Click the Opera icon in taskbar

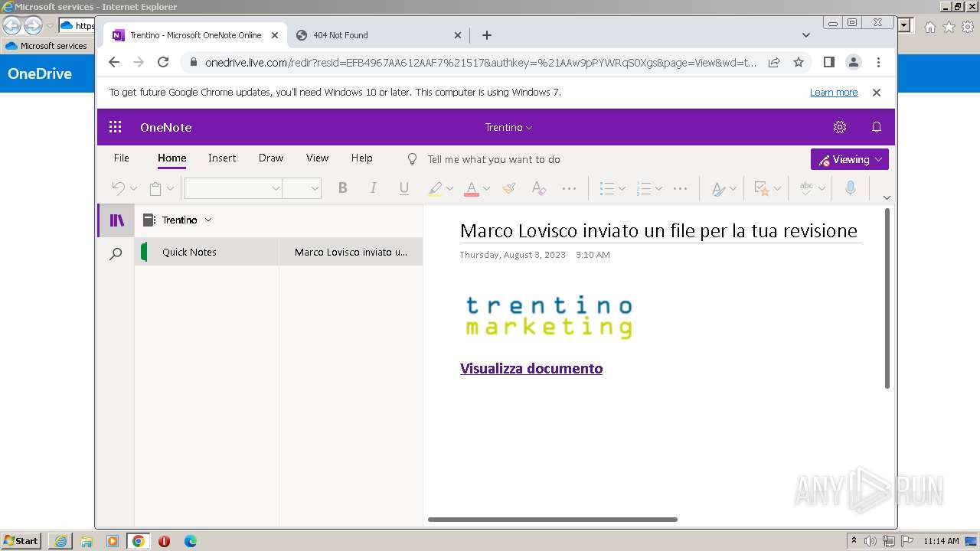[164, 541]
